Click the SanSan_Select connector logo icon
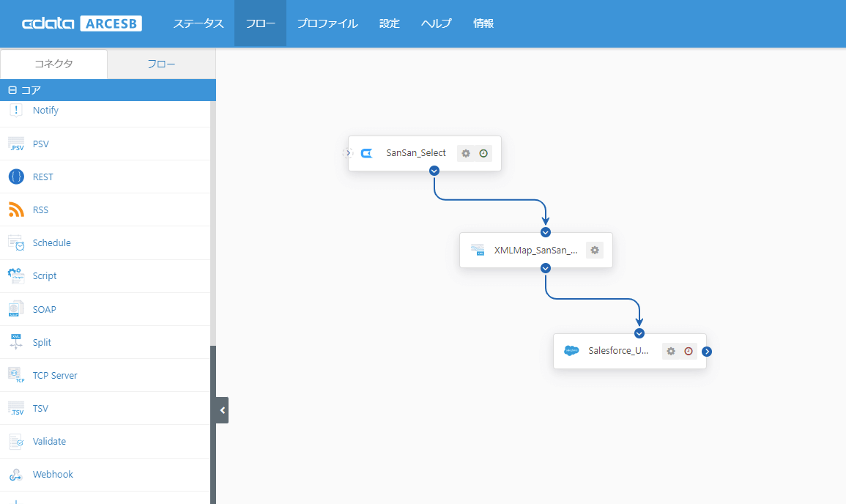The width and height of the screenshot is (846, 504). pos(367,153)
